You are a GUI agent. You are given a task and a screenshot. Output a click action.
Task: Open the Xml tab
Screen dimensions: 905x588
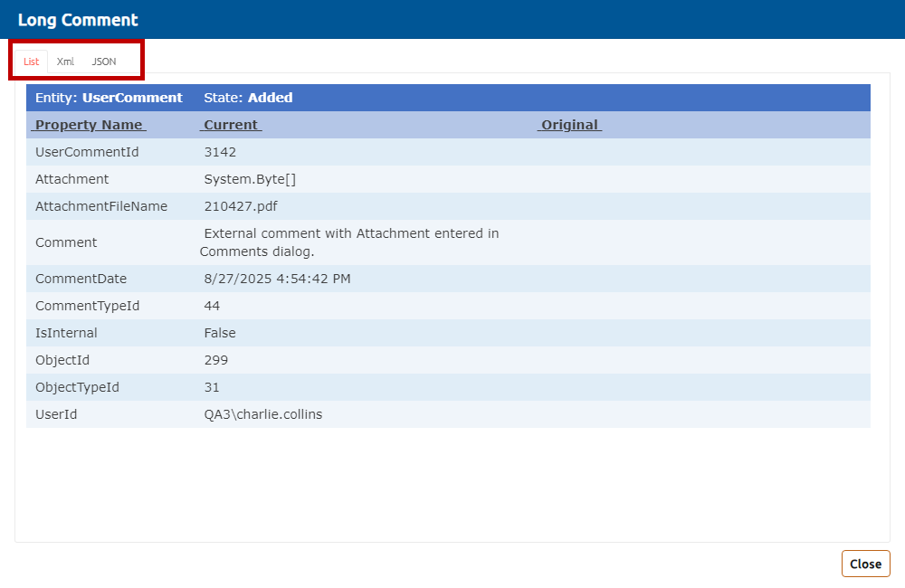click(x=65, y=62)
